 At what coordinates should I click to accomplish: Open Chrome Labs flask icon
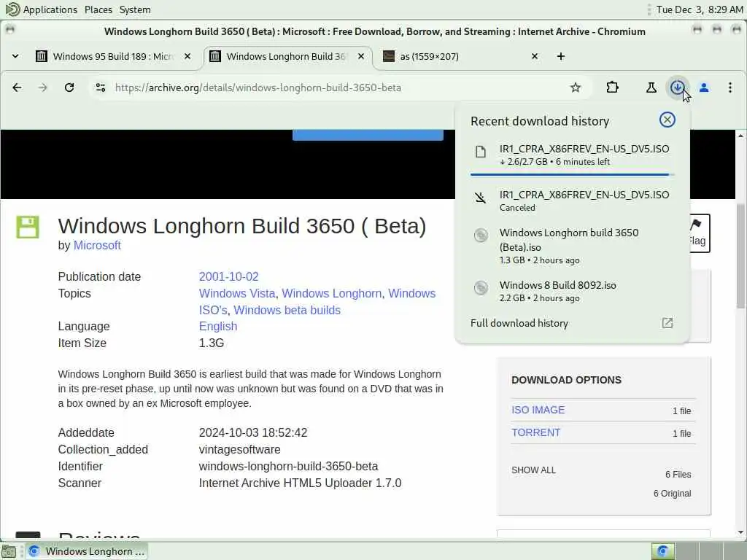(651, 87)
